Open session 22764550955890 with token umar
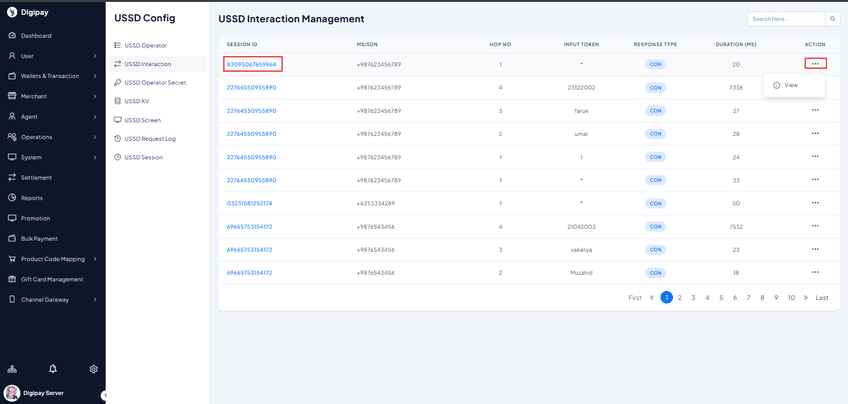Image resolution: width=848 pixels, height=404 pixels. pos(251,134)
